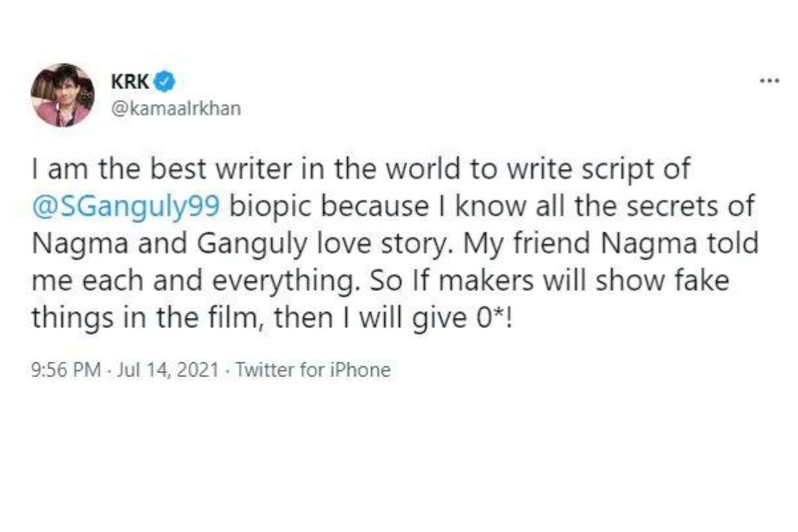This screenshot has height=532, width=798.
Task: Open KRK's profile picture avatar
Action: pyautogui.click(x=63, y=95)
